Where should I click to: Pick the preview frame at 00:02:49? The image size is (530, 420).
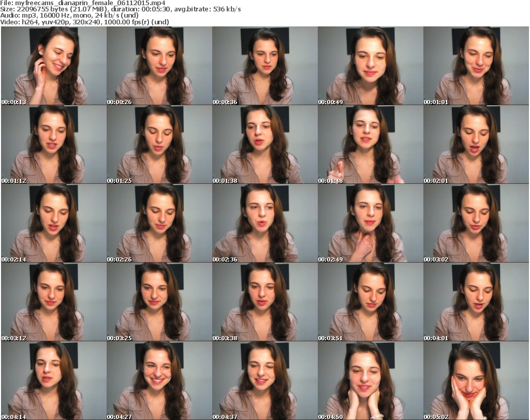[370, 223]
